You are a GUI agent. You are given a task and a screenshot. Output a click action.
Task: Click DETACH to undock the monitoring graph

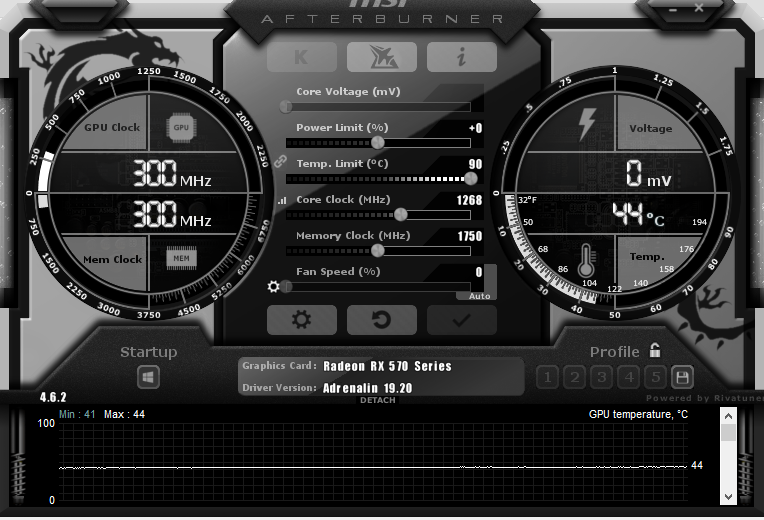click(x=378, y=400)
